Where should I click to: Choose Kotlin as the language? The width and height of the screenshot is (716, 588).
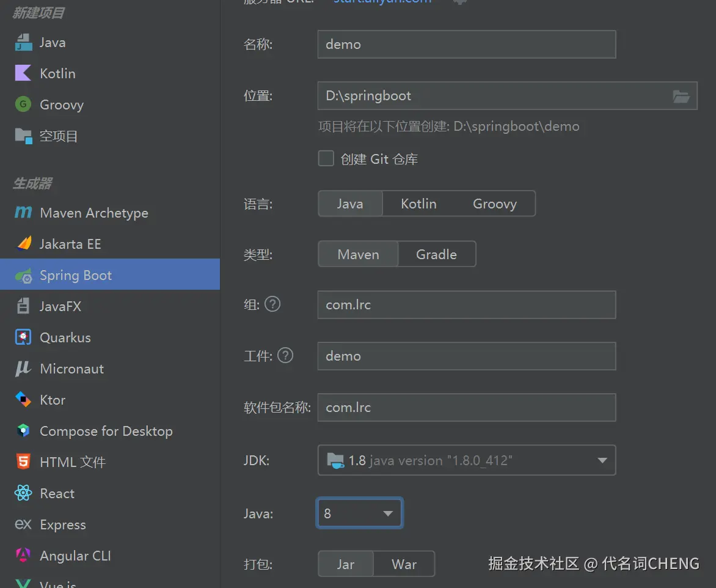click(x=418, y=204)
